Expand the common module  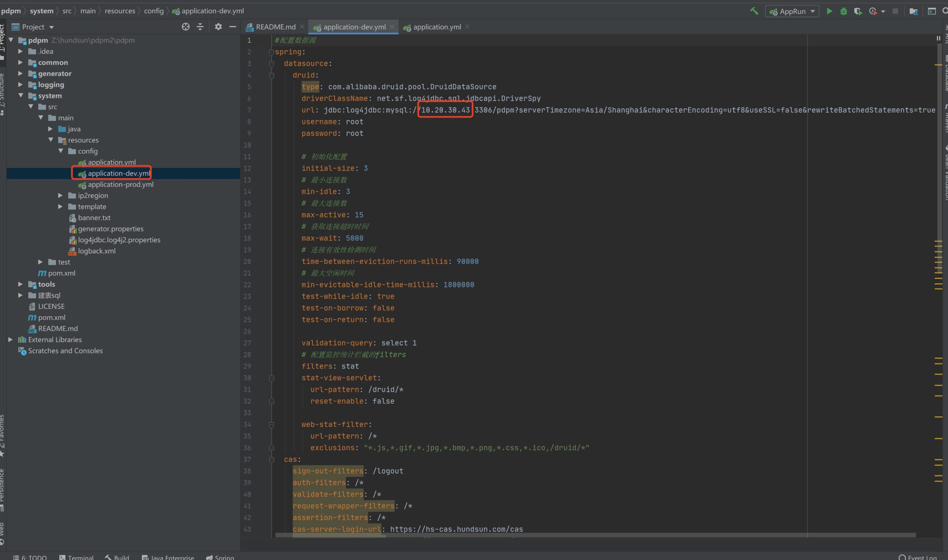point(20,62)
